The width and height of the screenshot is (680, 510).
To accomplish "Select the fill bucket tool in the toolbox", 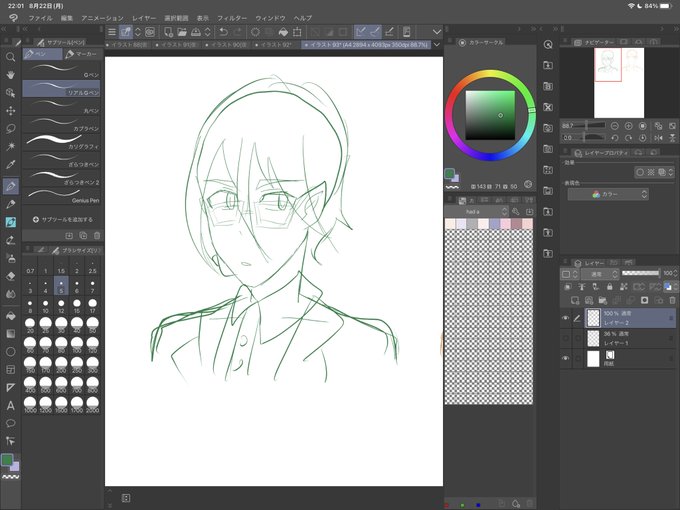I will point(10,316).
